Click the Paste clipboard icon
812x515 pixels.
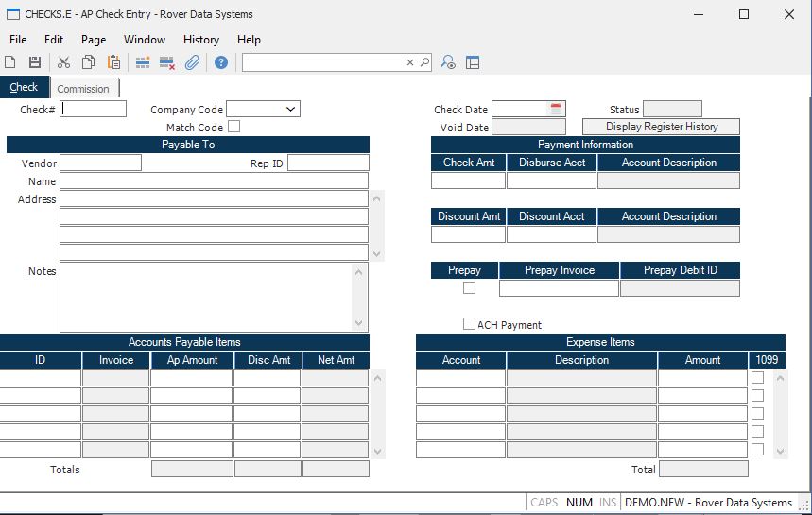(x=113, y=62)
